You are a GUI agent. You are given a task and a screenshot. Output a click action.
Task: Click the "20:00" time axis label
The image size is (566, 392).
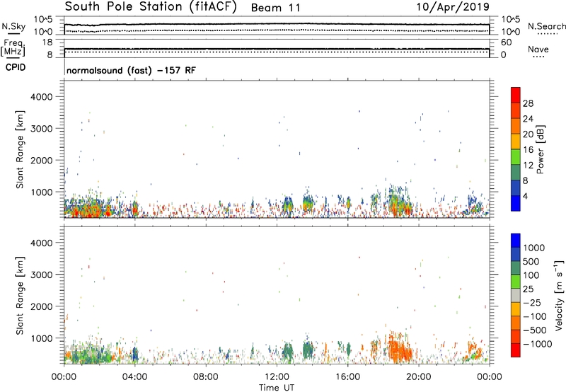(x=419, y=377)
